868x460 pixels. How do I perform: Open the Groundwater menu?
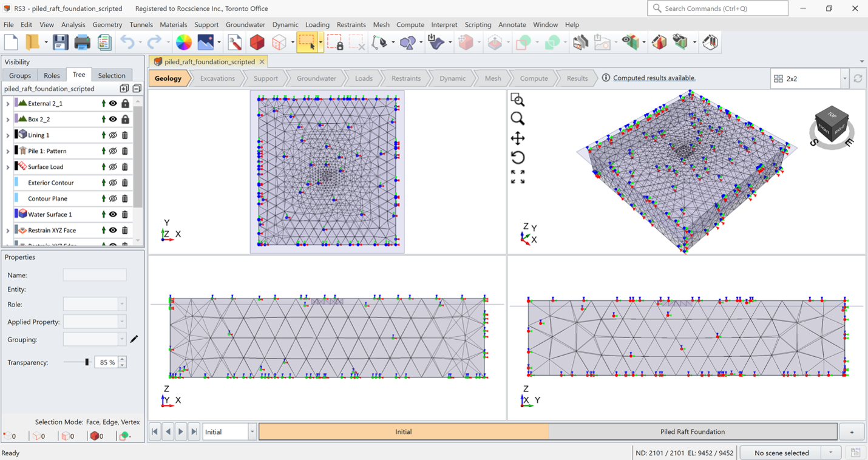245,25
